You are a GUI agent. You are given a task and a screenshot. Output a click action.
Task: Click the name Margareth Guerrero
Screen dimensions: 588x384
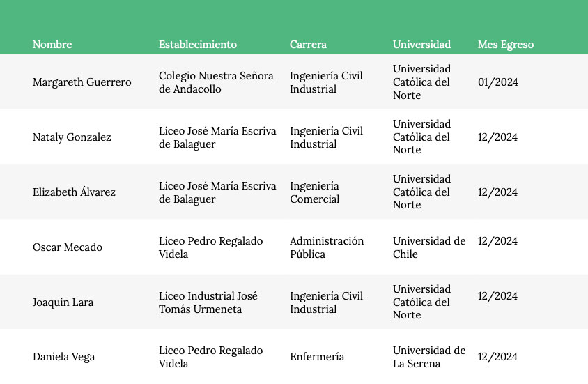[82, 82]
